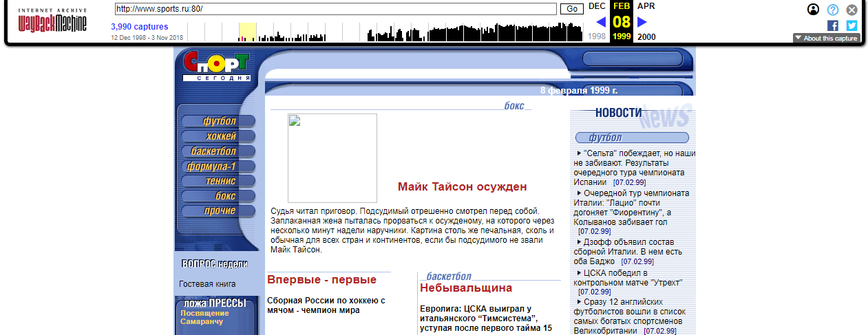This screenshot has width=868, height=335.
Task: Share capture on Facebook
Action: coord(833,25)
